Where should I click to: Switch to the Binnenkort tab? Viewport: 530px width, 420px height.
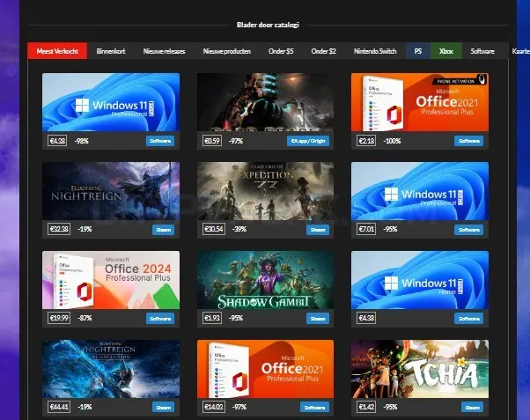click(x=111, y=51)
